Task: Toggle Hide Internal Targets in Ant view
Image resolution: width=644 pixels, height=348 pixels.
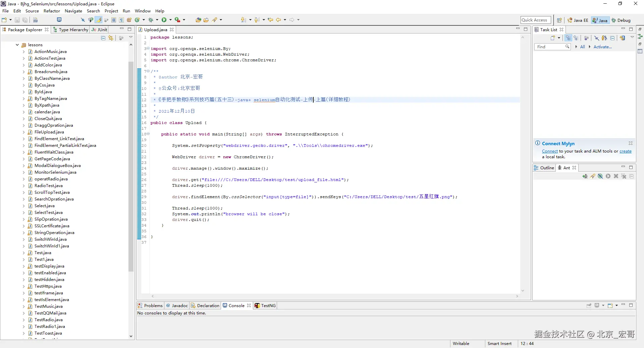Action: (600, 176)
